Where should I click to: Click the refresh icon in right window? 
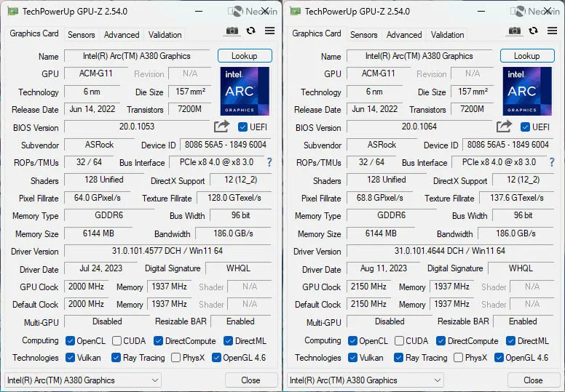533,31
